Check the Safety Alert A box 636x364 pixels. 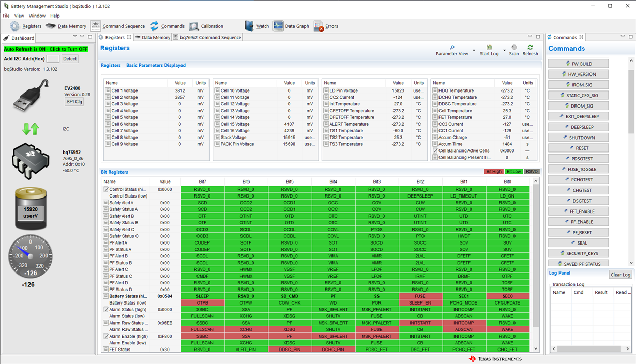106,203
